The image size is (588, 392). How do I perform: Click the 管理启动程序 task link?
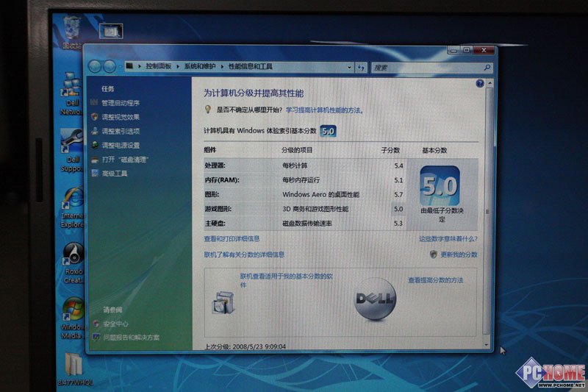[x=121, y=103]
